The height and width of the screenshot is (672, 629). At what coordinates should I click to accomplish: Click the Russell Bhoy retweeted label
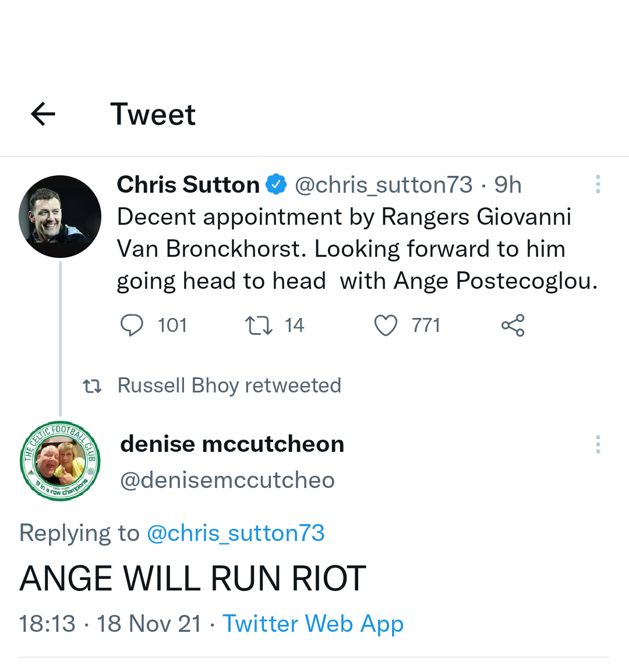pos(229,385)
